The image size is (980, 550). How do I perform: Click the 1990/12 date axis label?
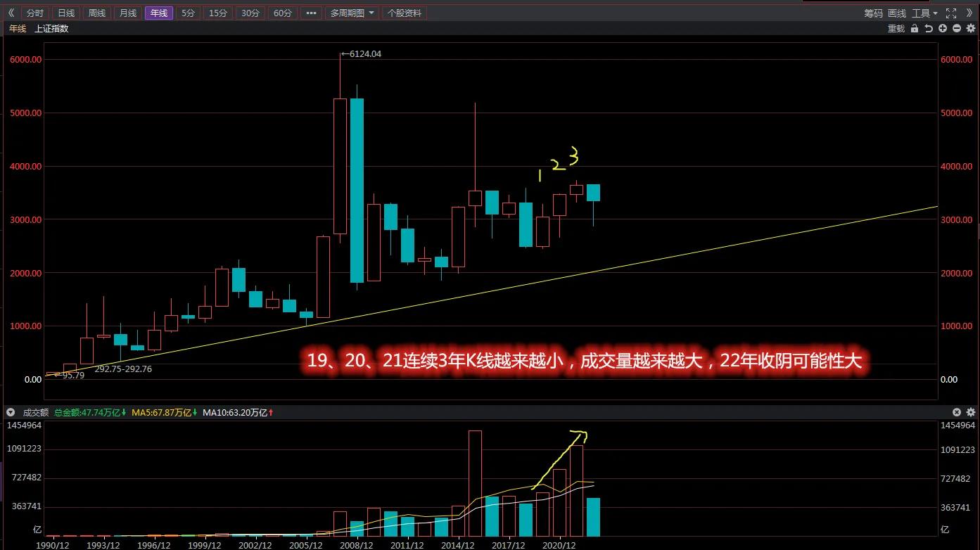[x=53, y=544]
